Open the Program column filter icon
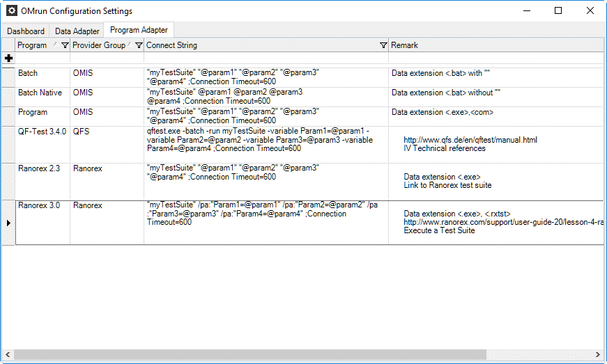The width and height of the screenshot is (607, 364). coord(65,45)
